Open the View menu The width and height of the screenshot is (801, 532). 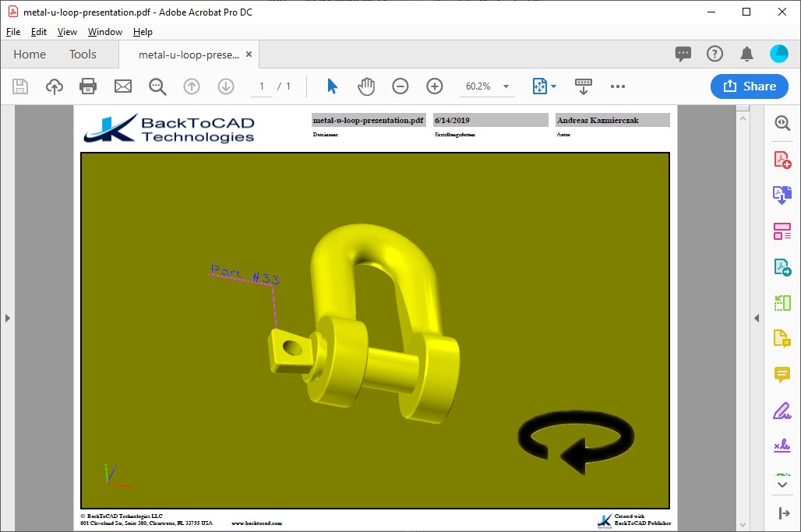(x=67, y=32)
